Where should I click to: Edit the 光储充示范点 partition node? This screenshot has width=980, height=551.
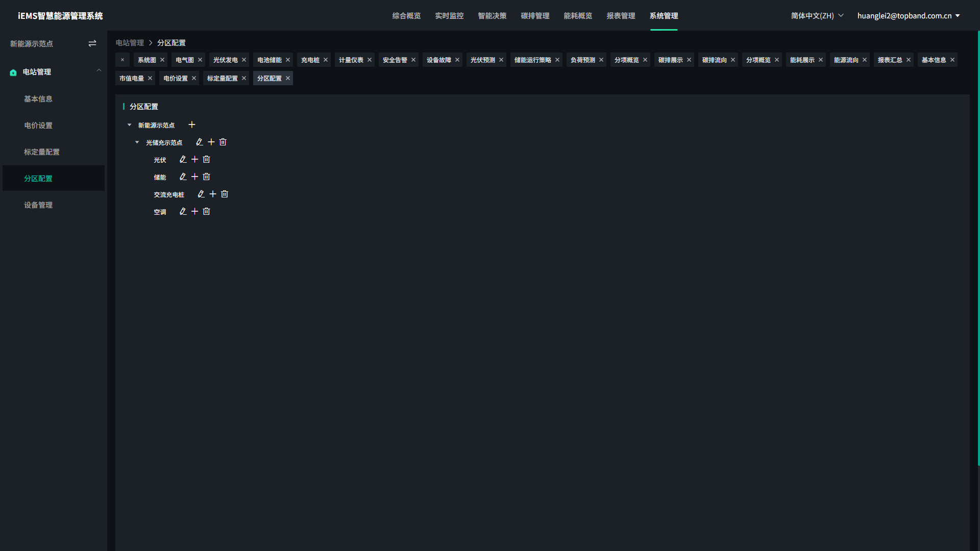(200, 142)
